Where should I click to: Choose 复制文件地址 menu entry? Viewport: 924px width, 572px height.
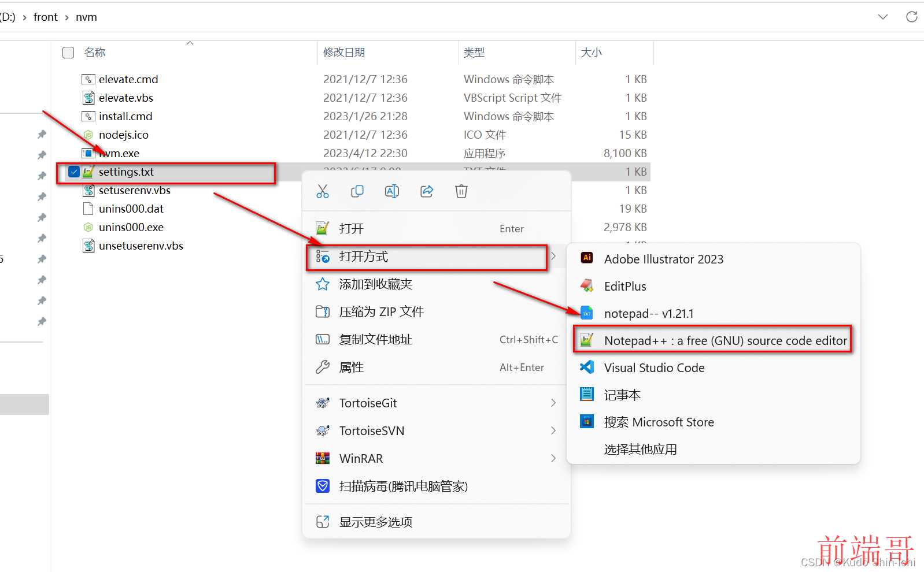(x=437, y=340)
